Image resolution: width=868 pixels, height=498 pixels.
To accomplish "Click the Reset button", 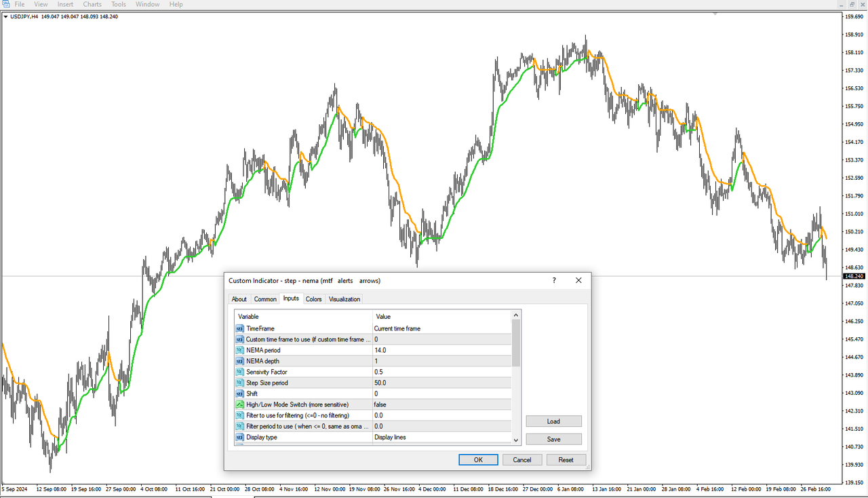I will [566, 459].
